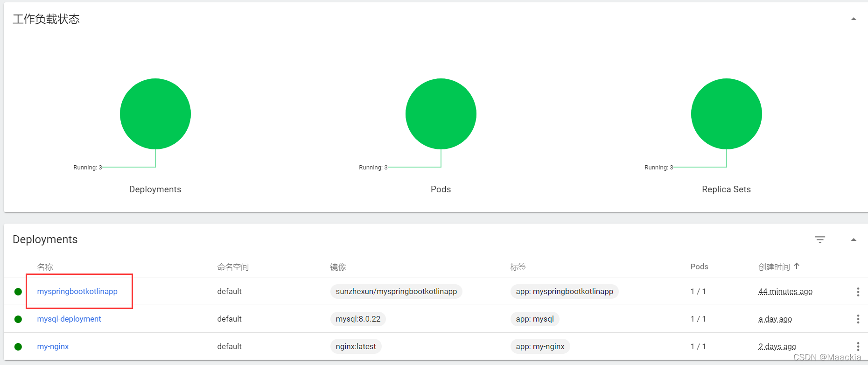Click the 2 days ago timestamp
868x365 pixels.
tap(777, 346)
